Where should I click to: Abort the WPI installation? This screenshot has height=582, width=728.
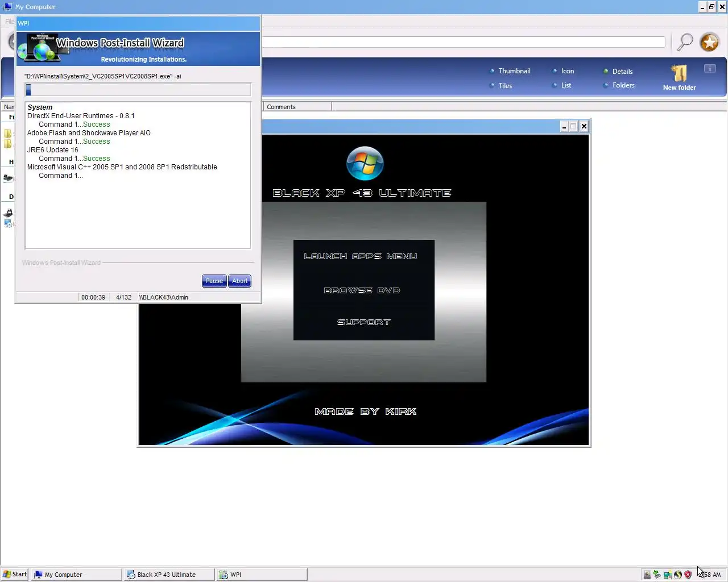[x=239, y=281]
